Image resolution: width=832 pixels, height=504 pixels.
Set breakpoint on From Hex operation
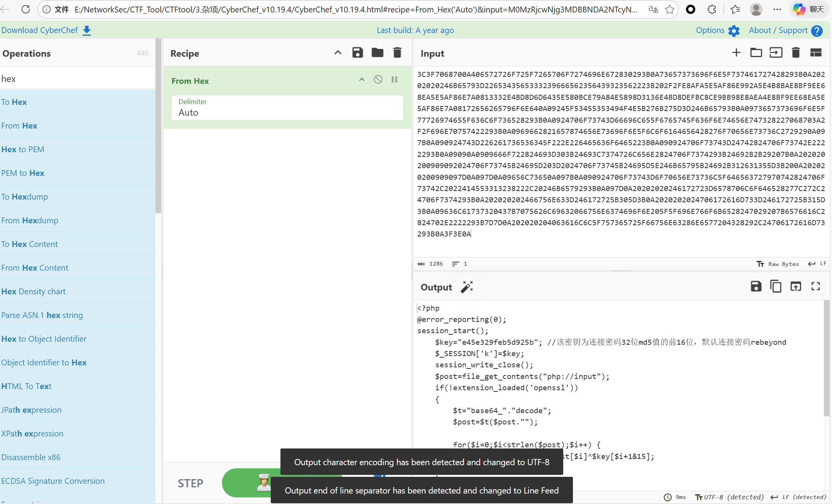coord(394,80)
